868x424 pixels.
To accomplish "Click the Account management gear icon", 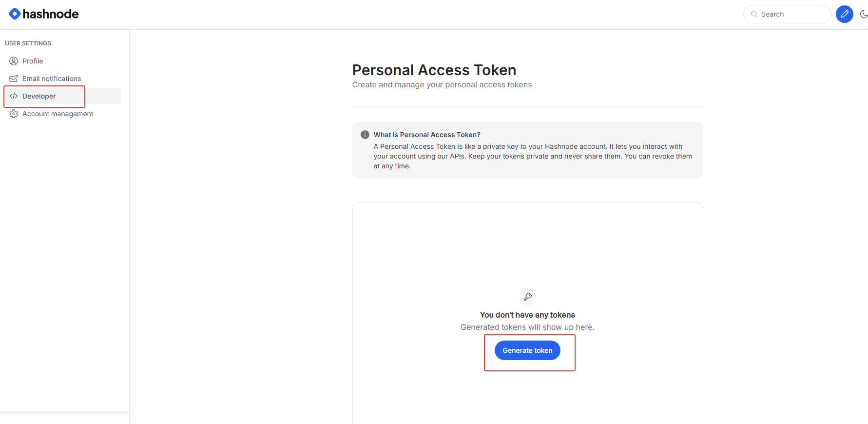I will click(14, 114).
